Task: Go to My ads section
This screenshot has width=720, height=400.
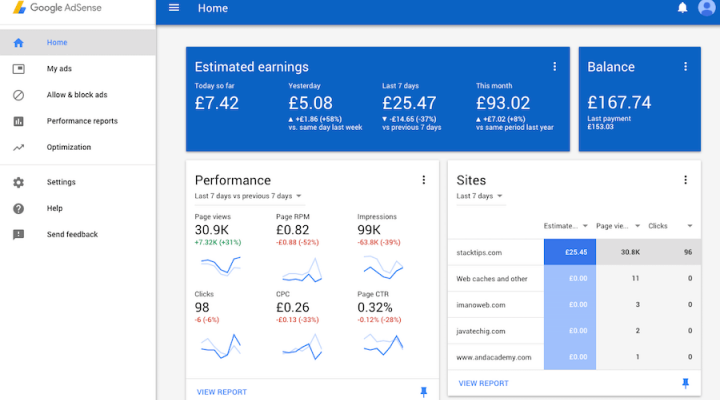Action: pos(78,69)
